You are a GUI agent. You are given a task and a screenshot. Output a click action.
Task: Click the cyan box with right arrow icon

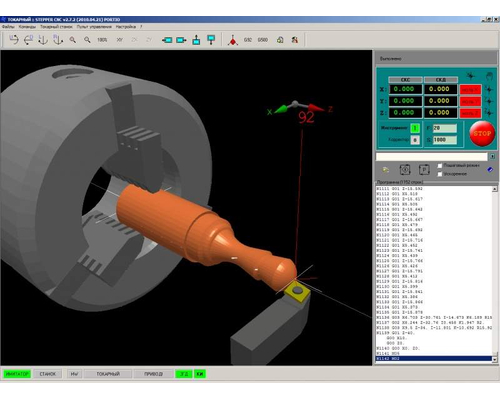pos(181,40)
